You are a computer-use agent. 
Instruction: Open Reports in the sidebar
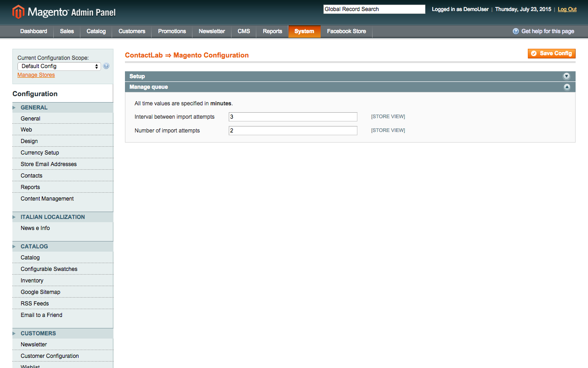62,187
